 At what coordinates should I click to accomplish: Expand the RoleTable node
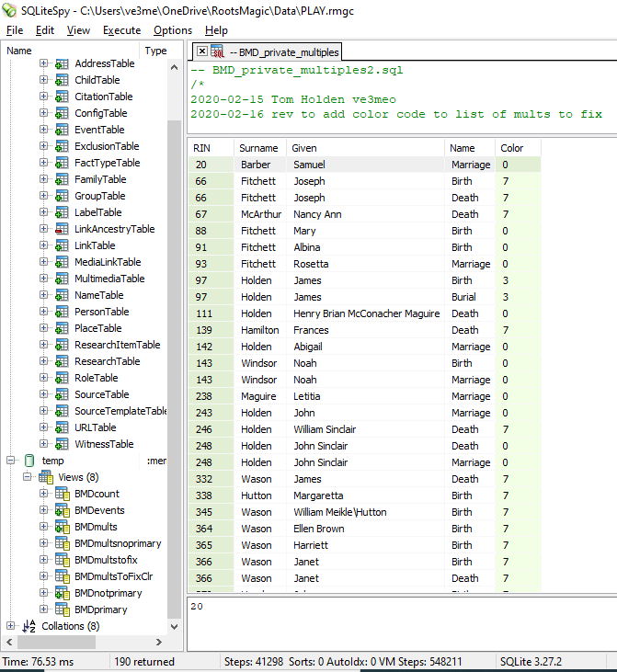pyautogui.click(x=44, y=378)
